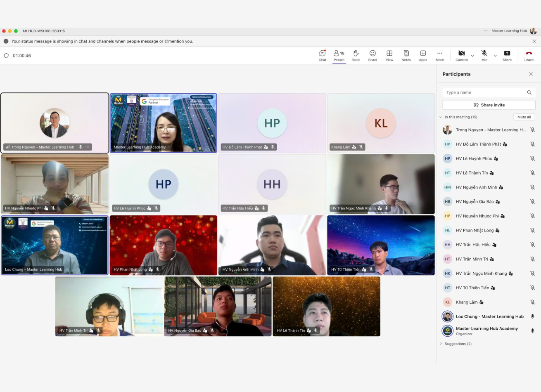Click the Raise hand icon
This screenshot has height=392, width=541.
click(x=356, y=55)
